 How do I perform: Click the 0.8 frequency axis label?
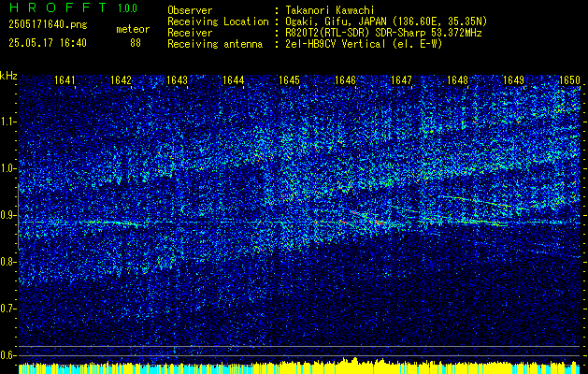tap(7, 262)
